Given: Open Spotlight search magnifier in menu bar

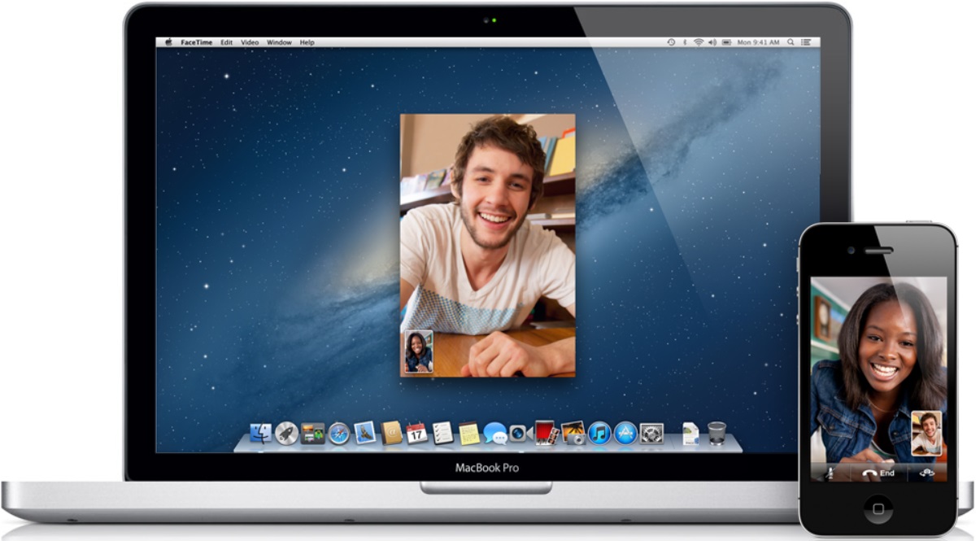Looking at the screenshot, I should [x=789, y=42].
